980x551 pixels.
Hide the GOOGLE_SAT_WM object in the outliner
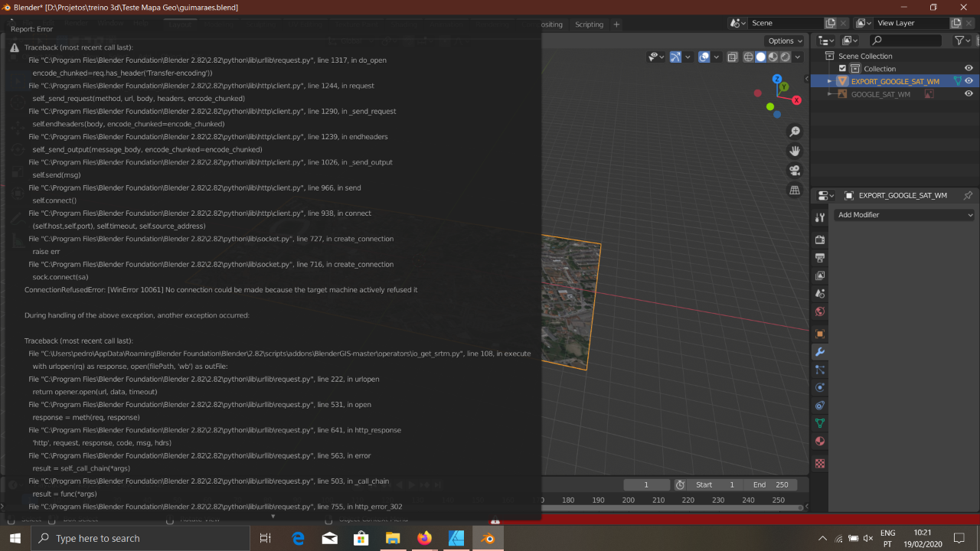pos(968,93)
